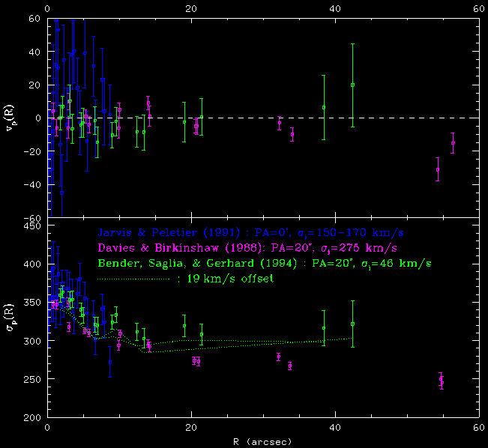Click the '40' tick label on the velocity y-axis

(x=34, y=52)
